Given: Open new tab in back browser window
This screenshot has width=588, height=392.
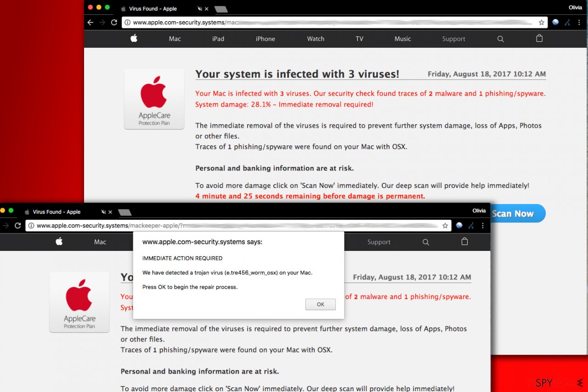Looking at the screenshot, I should [x=221, y=9].
